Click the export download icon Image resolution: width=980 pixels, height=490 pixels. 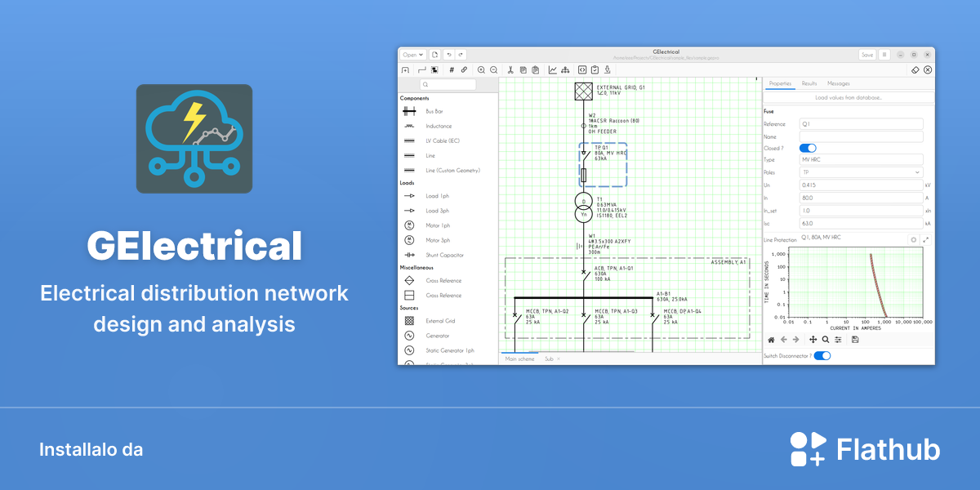[607, 70]
